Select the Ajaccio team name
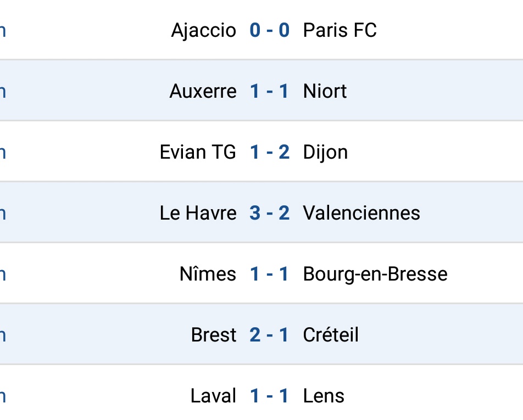This screenshot has height=420, width=523. (204, 31)
